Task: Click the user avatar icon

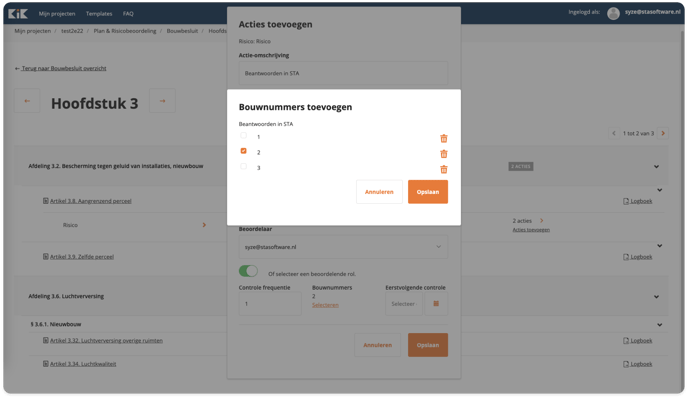Action: pyautogui.click(x=613, y=14)
